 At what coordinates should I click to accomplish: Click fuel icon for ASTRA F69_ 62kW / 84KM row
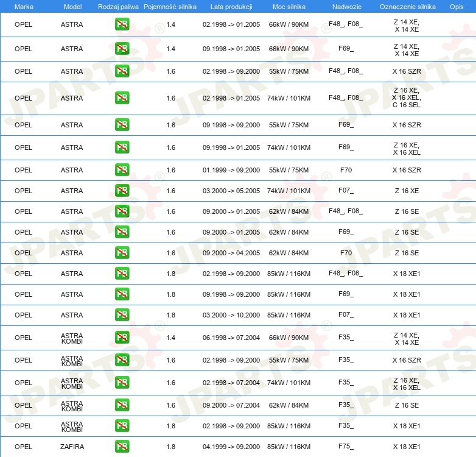coord(122,232)
